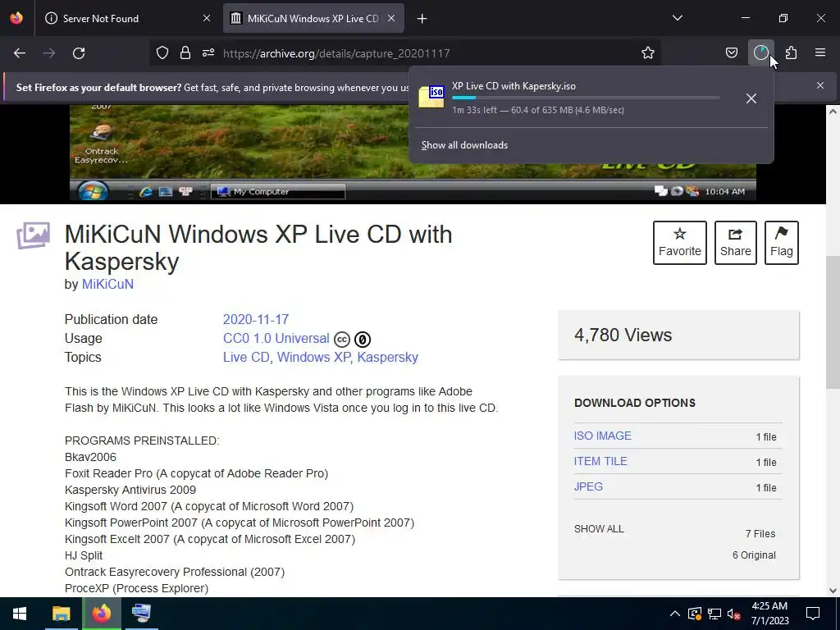Favorite this archive item
840x630 pixels.
(680, 243)
